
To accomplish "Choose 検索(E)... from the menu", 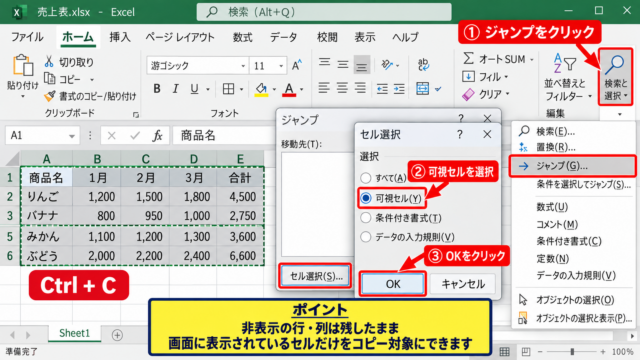I will click(x=573, y=131).
